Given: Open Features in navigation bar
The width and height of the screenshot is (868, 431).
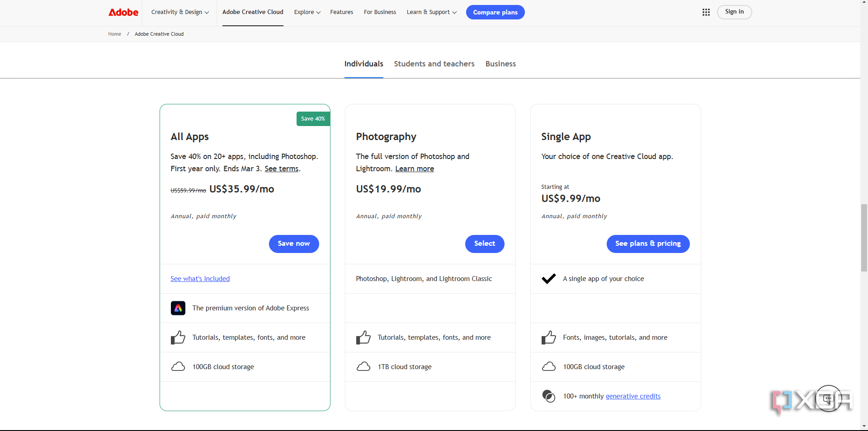Looking at the screenshot, I should [x=341, y=12].
